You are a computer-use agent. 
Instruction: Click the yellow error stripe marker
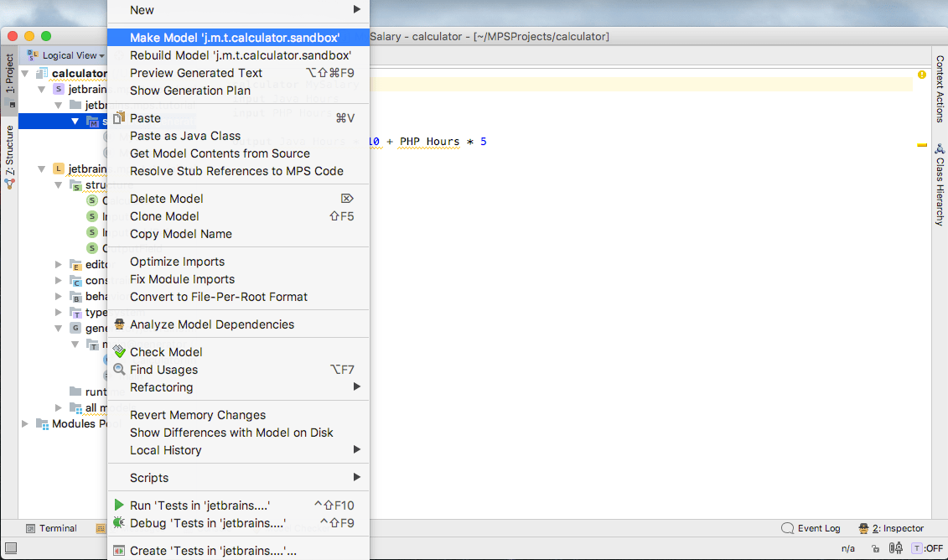[922, 145]
